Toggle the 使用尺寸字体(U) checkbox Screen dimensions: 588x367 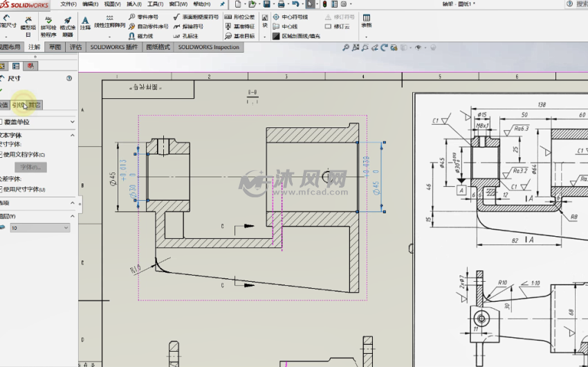tap(1, 190)
